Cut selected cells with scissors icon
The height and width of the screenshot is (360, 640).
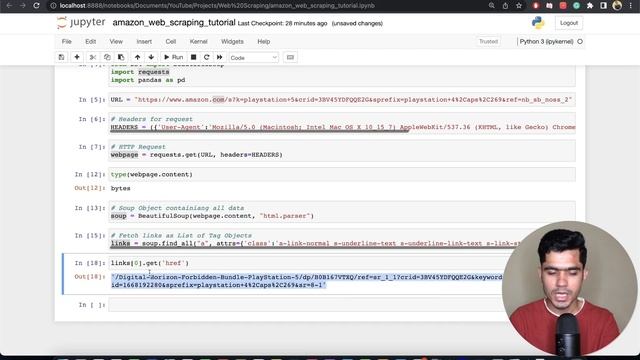point(93,57)
